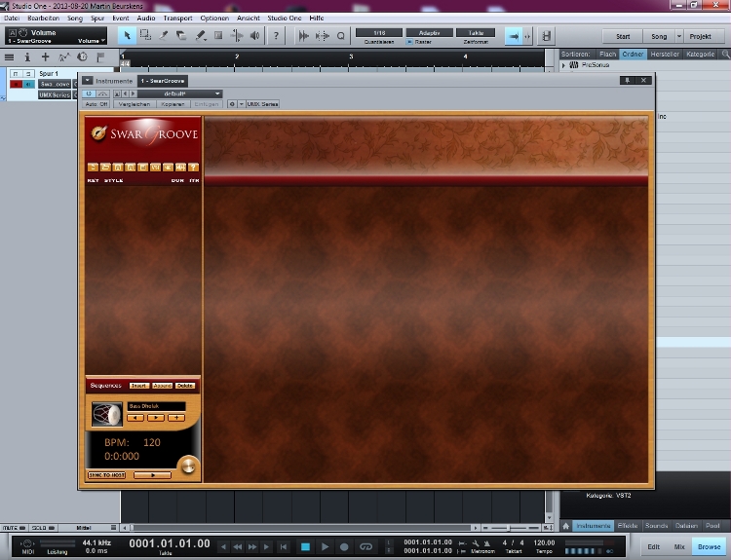The width and height of the screenshot is (731, 560).
Task: Click the Mix view button
Action: (x=679, y=546)
